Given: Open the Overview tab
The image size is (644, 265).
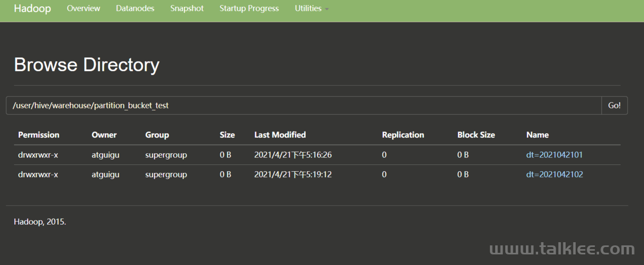Looking at the screenshot, I should tap(83, 8).
